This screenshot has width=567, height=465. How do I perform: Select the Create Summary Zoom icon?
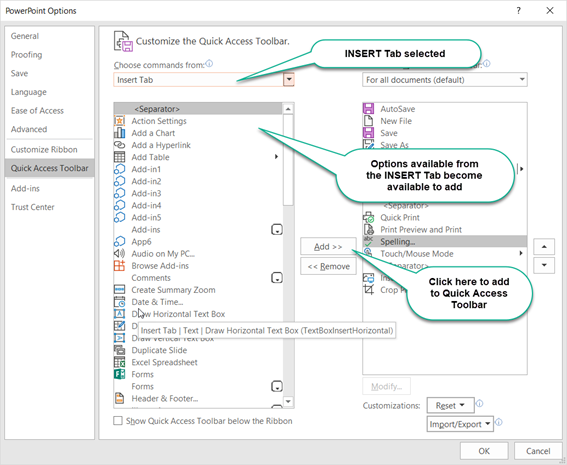119,290
